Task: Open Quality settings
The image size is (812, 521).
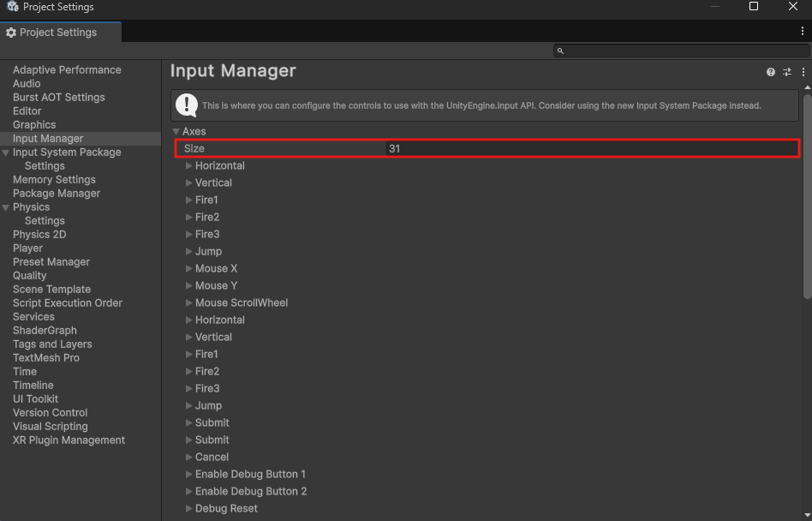Action: tap(29, 276)
